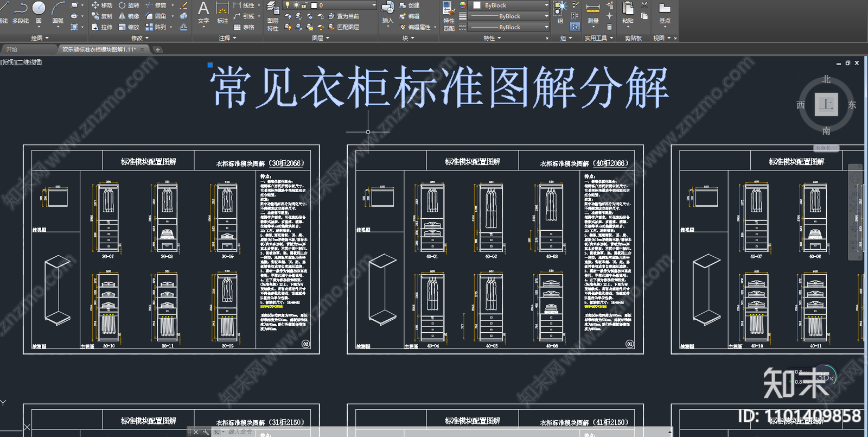Click 东 east on the ViewCube compass
The image size is (868, 437).
click(x=852, y=105)
